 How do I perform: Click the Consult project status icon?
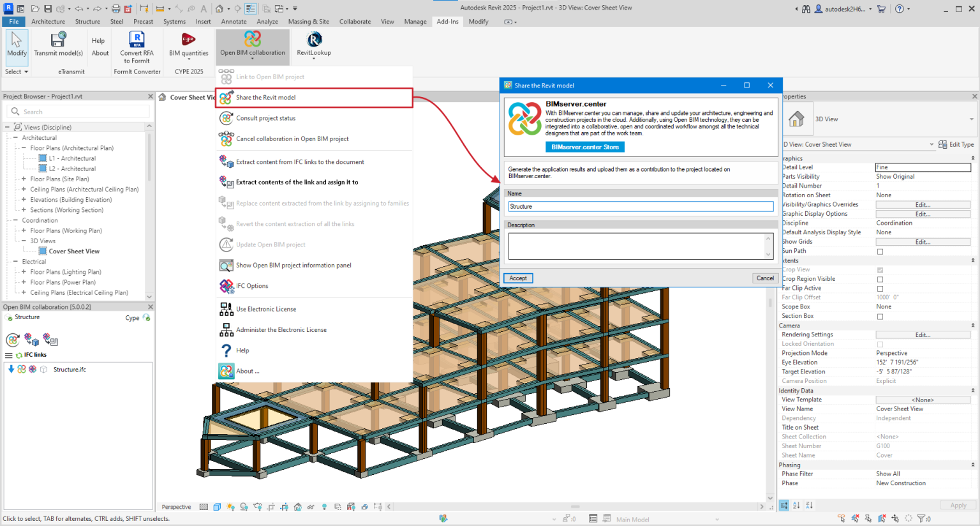(226, 118)
